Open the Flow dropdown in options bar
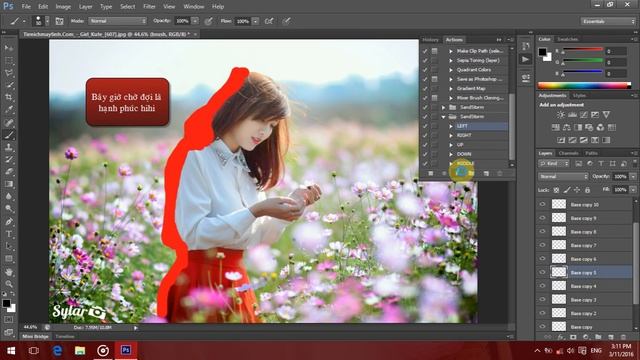The height and width of the screenshot is (360, 640). pos(256,21)
